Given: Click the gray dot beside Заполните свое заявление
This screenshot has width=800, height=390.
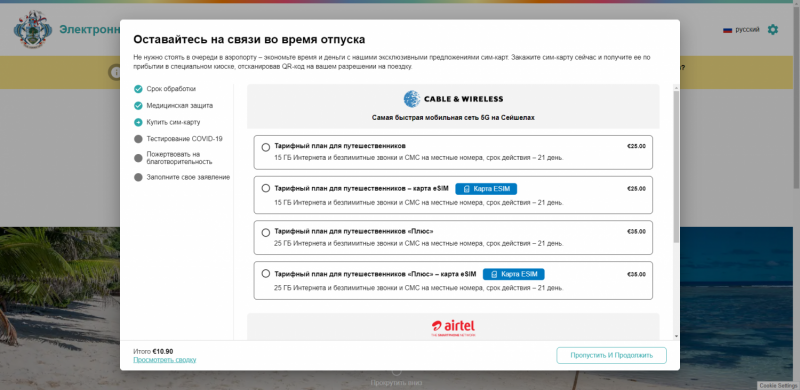Looking at the screenshot, I should (x=138, y=177).
